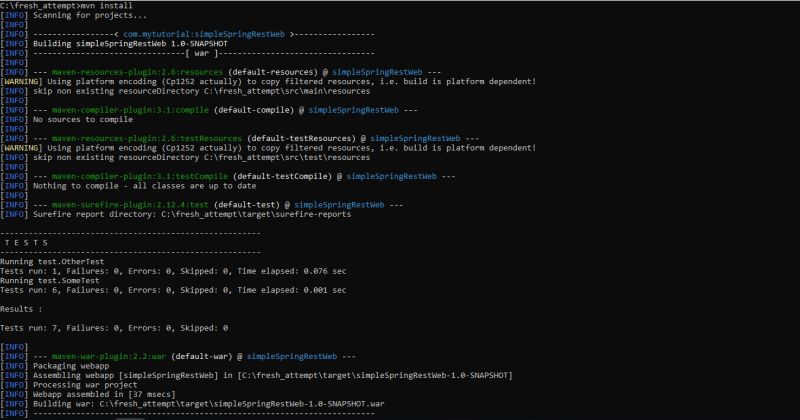Click the 'Results :' label
This screenshot has height=420, width=800.
tap(21, 309)
